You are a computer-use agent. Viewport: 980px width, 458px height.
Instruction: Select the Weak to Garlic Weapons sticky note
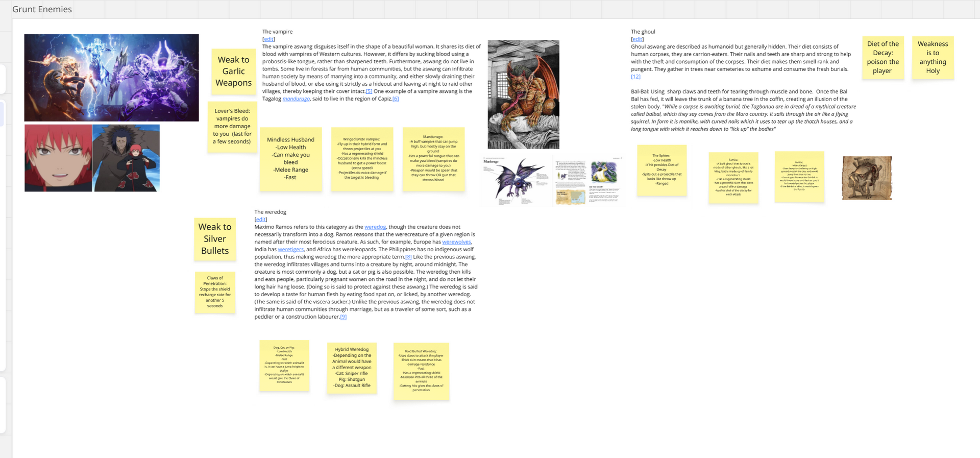(x=233, y=71)
